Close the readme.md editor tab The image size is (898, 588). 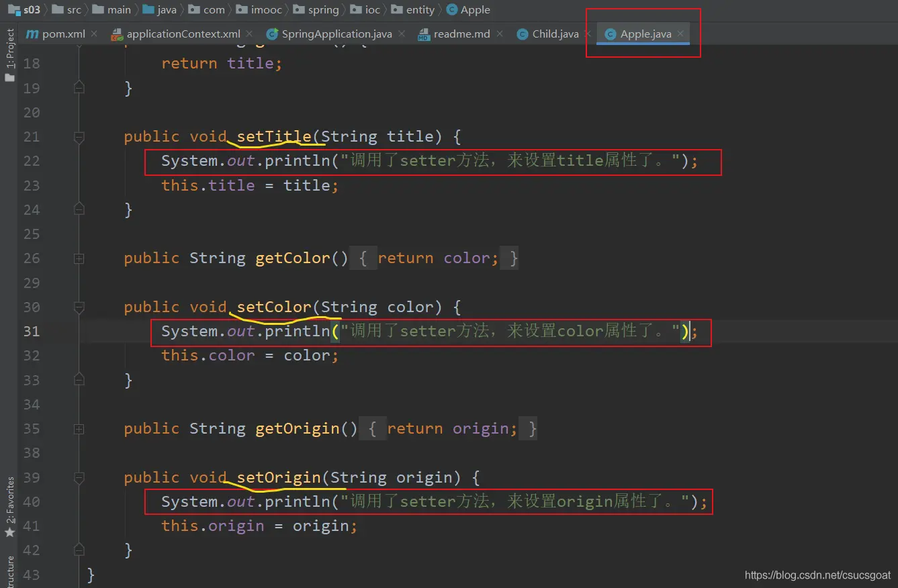(x=500, y=34)
